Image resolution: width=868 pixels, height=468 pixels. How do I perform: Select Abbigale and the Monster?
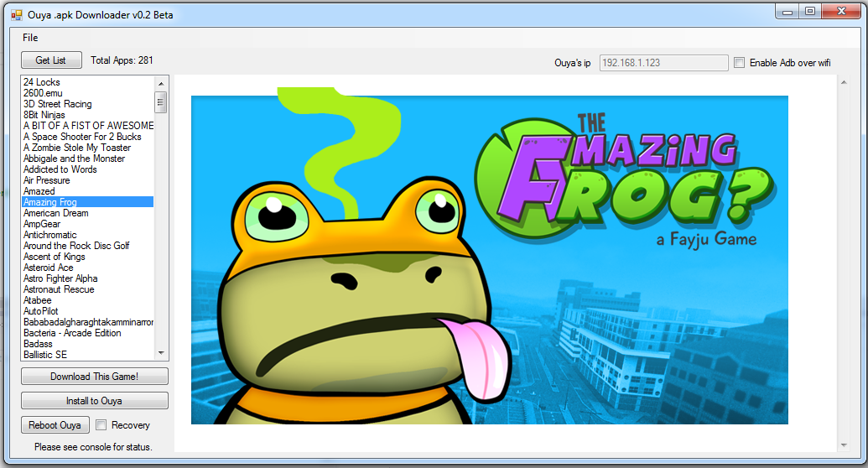coord(87,159)
